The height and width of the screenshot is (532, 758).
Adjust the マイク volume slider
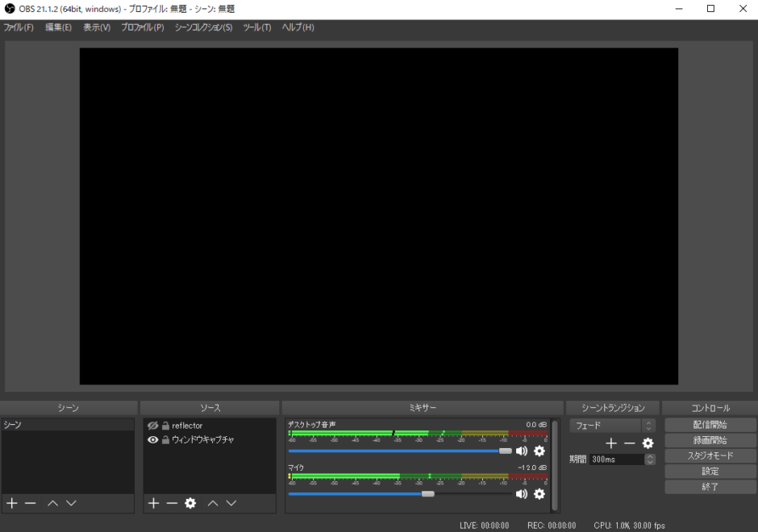point(428,493)
